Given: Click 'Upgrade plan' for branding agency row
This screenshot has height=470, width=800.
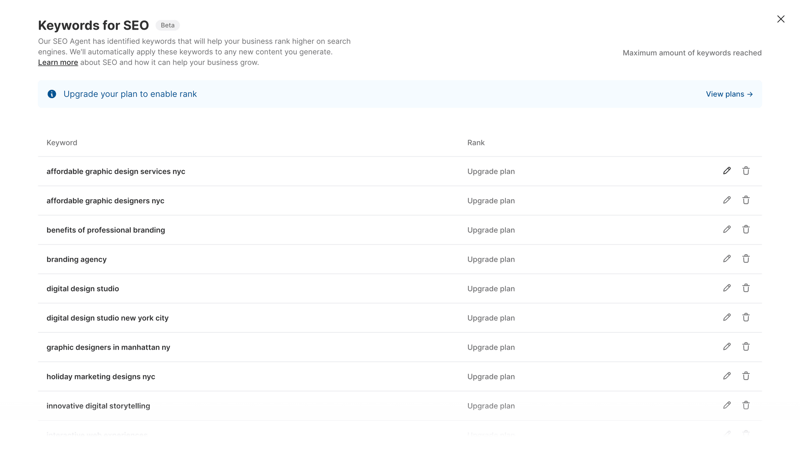Looking at the screenshot, I should tap(491, 259).
